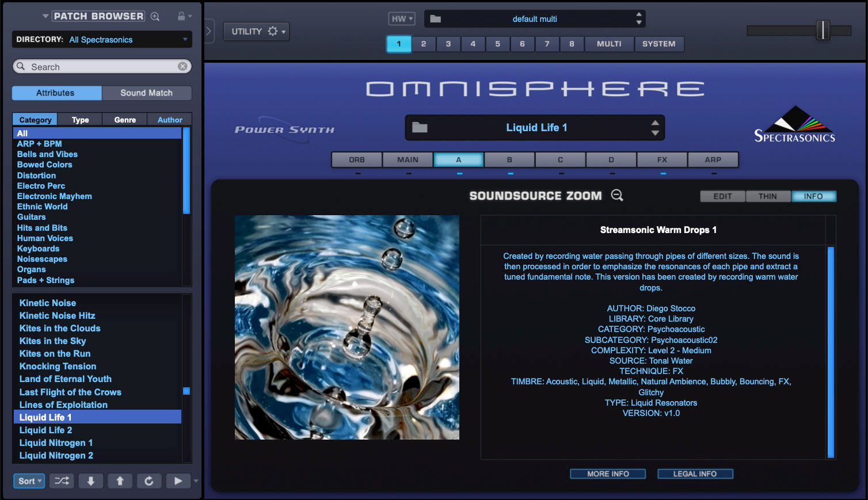The width and height of the screenshot is (868, 500).
Task: Open the Genre attribute column header
Action: pos(125,120)
